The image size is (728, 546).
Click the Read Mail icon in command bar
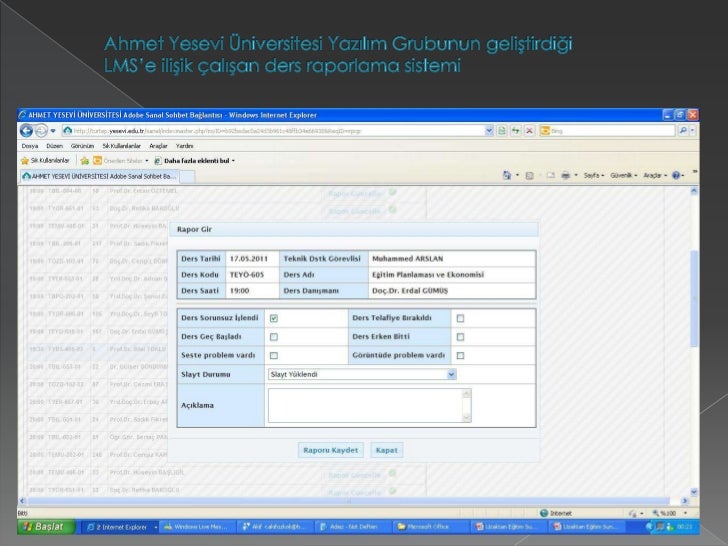pyautogui.click(x=551, y=176)
